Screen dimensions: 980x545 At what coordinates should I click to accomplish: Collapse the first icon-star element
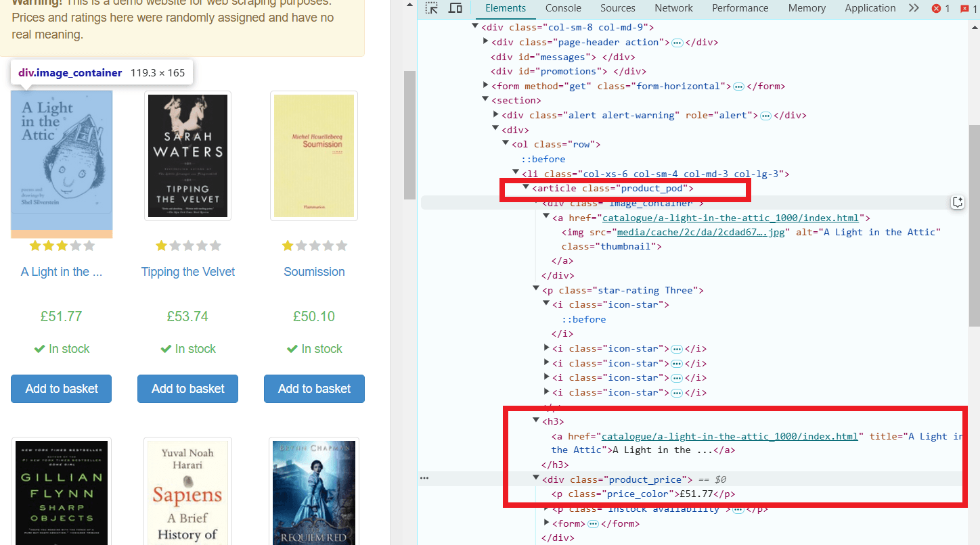pyautogui.click(x=546, y=304)
